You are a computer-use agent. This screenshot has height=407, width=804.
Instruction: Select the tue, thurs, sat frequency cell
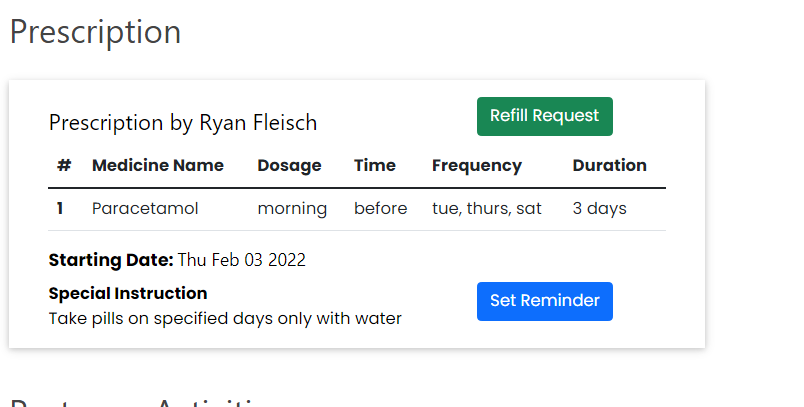(486, 209)
